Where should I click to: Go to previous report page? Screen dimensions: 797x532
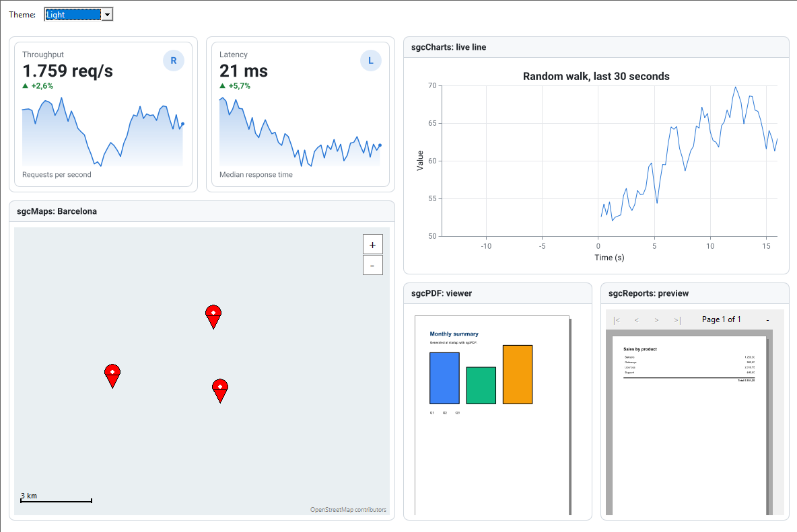[636, 320]
